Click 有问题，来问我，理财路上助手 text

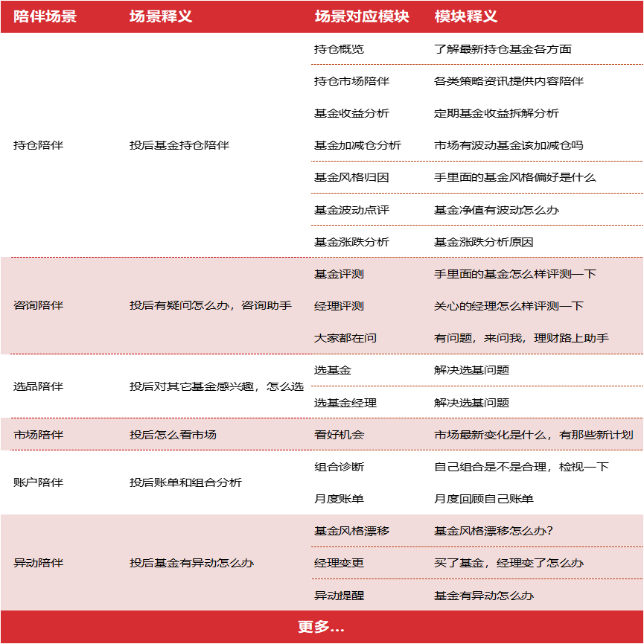[521, 338]
